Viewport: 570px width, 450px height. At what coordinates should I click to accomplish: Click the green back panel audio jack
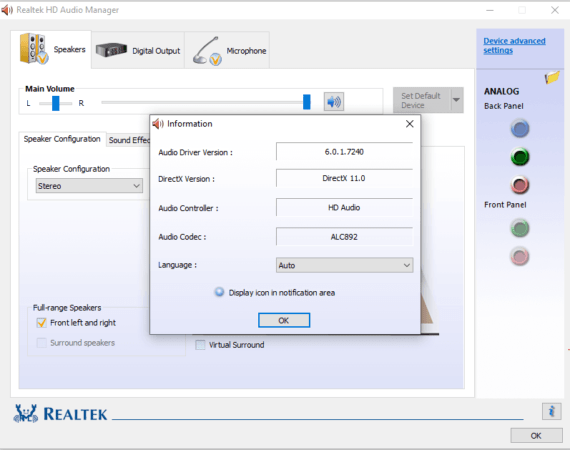pyautogui.click(x=520, y=157)
